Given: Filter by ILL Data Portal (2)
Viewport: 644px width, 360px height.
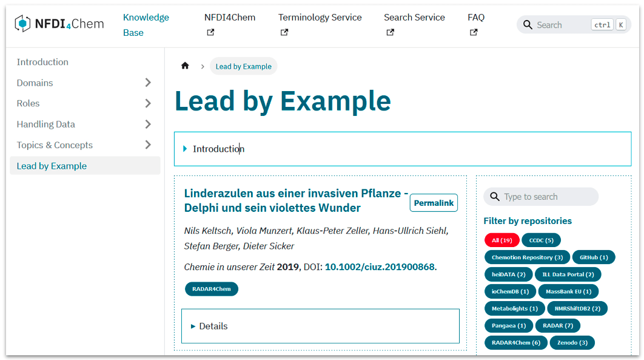Looking at the screenshot, I should [568, 274].
